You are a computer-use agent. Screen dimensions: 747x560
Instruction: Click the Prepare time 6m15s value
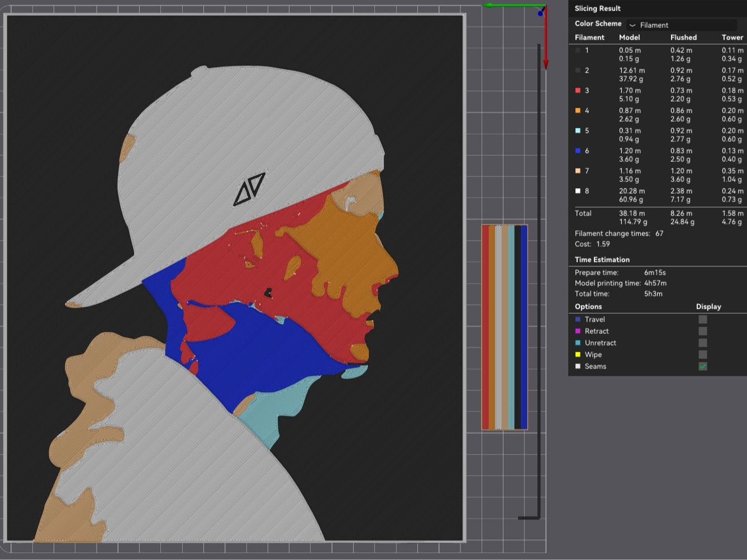655,272
